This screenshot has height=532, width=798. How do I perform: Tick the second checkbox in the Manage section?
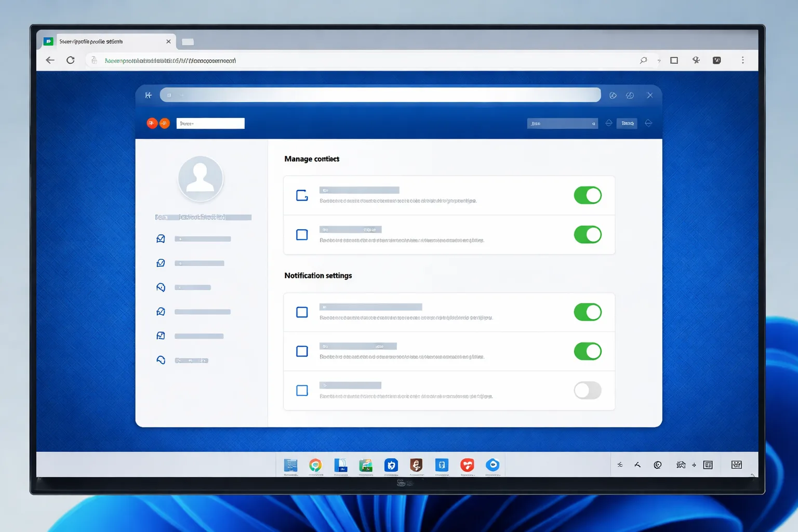click(302, 235)
